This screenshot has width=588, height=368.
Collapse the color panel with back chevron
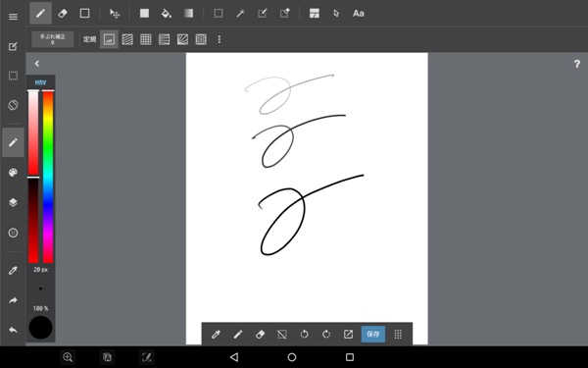[x=37, y=64]
